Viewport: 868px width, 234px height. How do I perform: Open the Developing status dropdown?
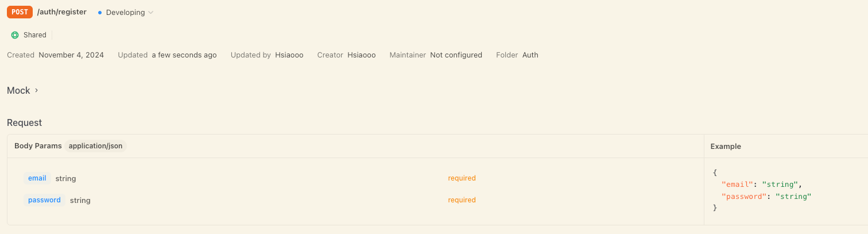pos(126,12)
